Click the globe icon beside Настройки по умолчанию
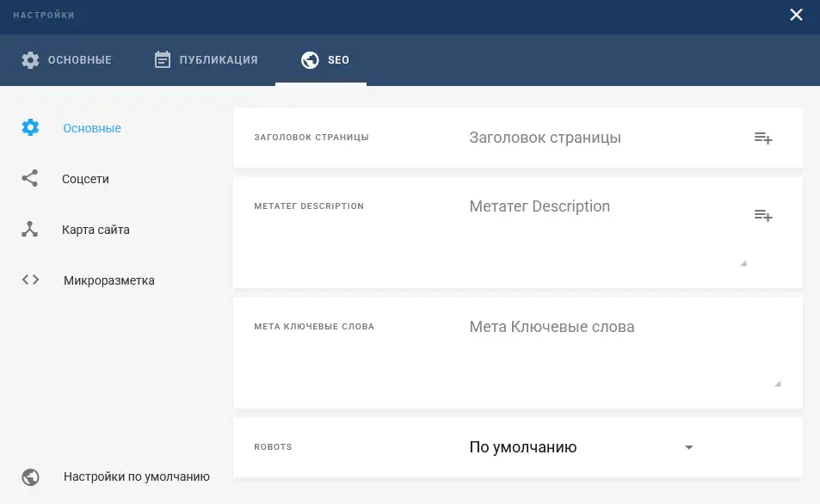The image size is (820, 504). point(30,476)
